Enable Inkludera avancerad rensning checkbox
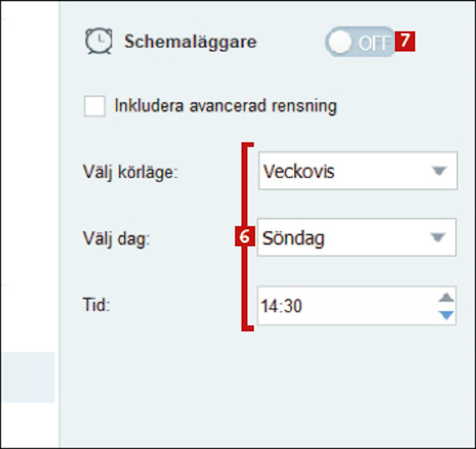476x449 pixels. [x=95, y=106]
